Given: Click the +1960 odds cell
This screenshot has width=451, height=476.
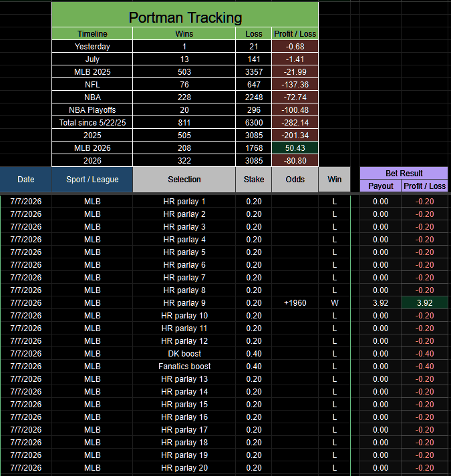Looking at the screenshot, I should point(295,303).
